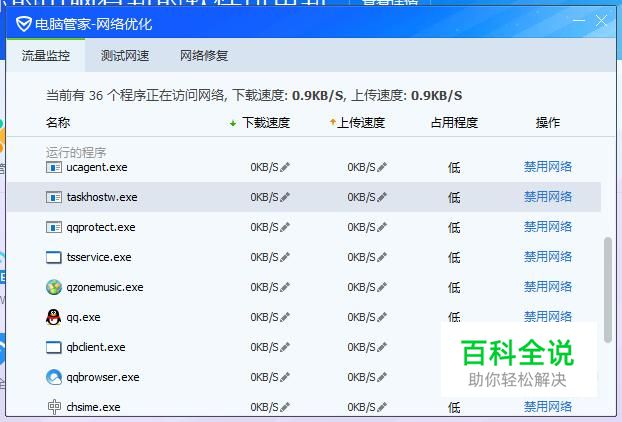Viewport: 622px width, 422px height.
Task: Edit download speed limit for qqbrowser.exe
Action: [x=285, y=377]
